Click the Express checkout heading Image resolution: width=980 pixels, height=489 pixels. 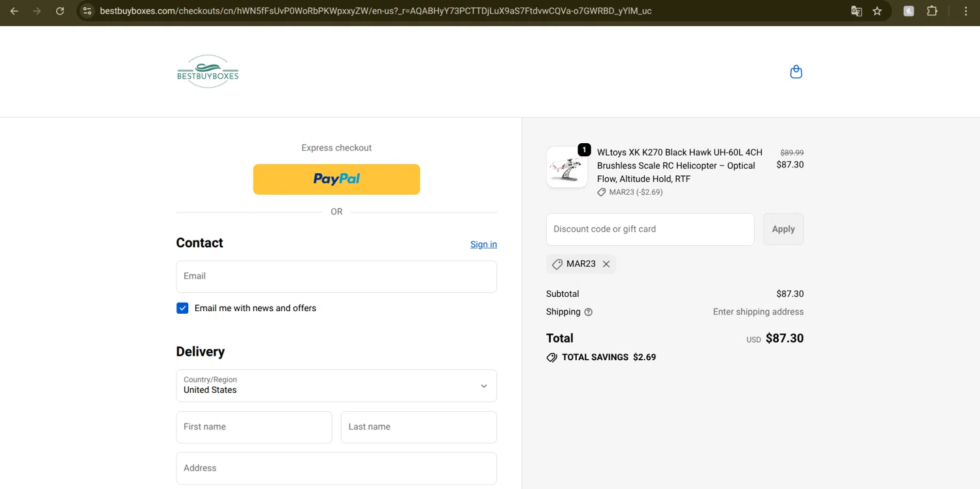[336, 148]
